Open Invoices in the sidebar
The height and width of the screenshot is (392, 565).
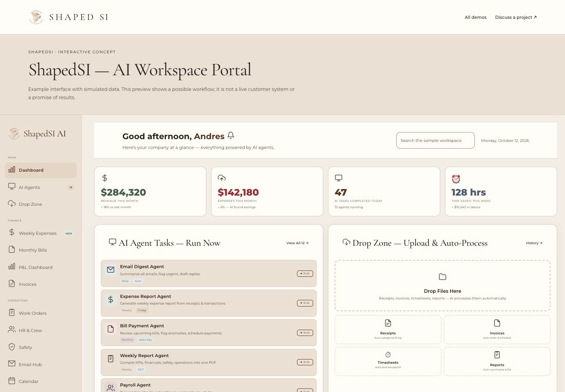41,284
